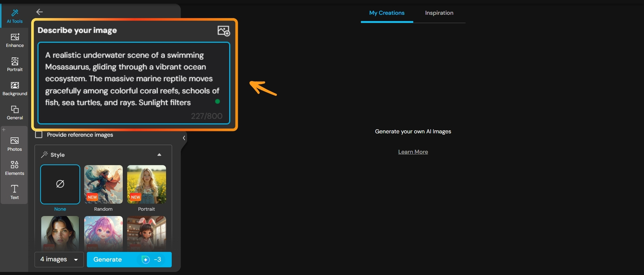Screen dimensions: 644x275
Task: Click the Generate button
Action: tap(129, 260)
